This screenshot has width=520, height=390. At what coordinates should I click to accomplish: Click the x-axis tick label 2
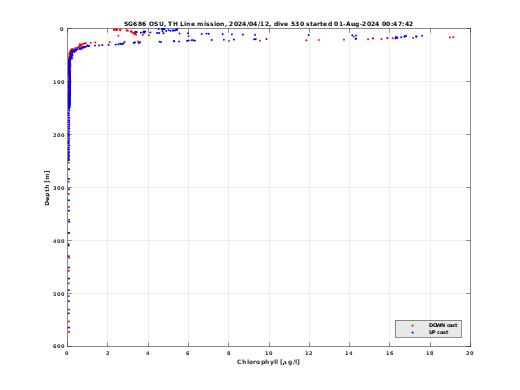(x=107, y=353)
